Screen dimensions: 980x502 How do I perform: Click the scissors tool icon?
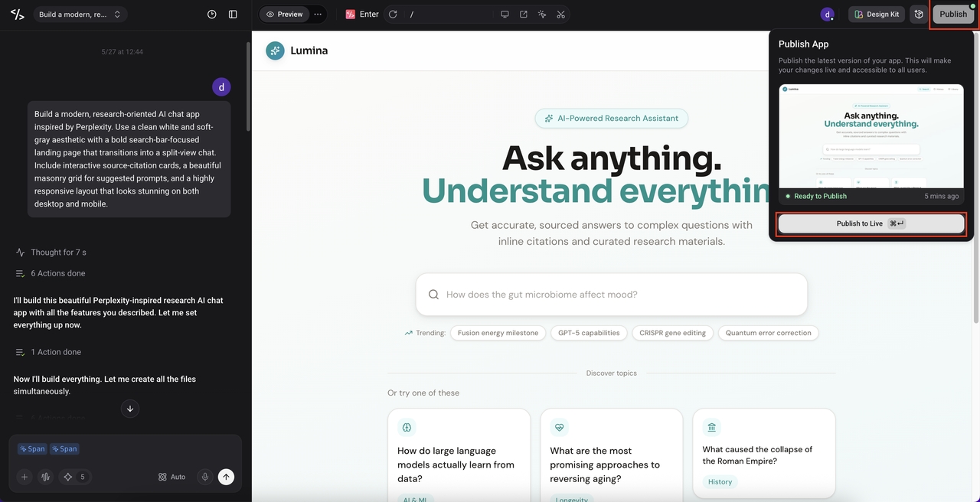[561, 15]
